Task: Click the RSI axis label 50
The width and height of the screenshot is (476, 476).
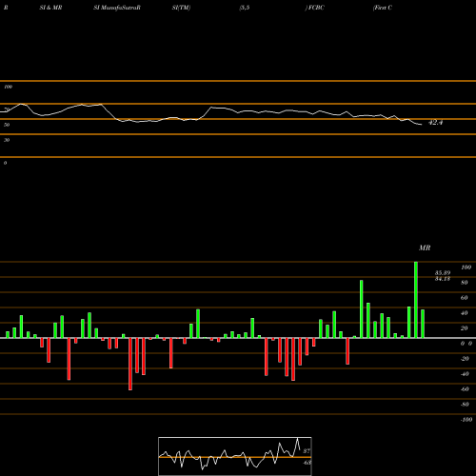Action: point(7,125)
